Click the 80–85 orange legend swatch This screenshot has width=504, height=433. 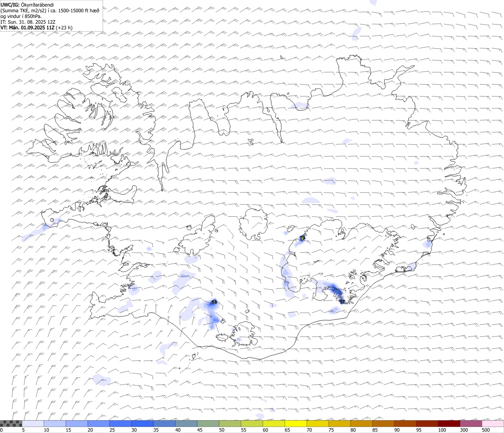tap(361, 424)
